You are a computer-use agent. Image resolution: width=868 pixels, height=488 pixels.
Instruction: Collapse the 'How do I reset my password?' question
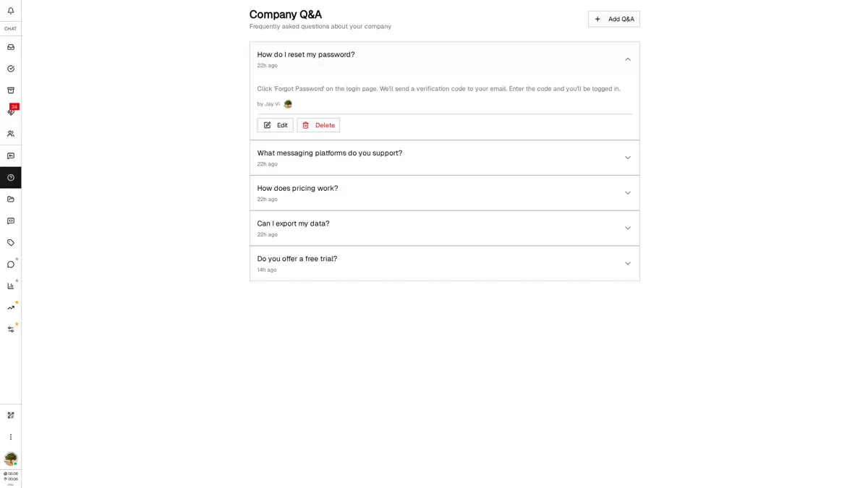tap(627, 59)
